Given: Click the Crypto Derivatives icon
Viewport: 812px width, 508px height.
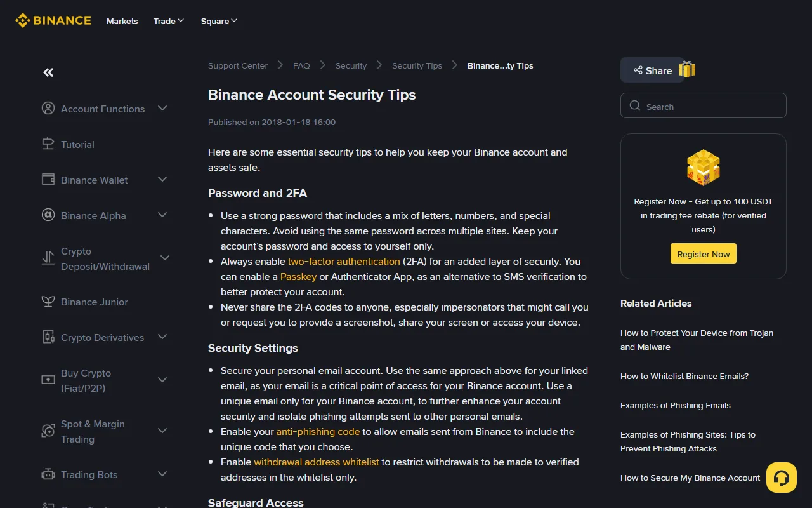Looking at the screenshot, I should click(48, 337).
